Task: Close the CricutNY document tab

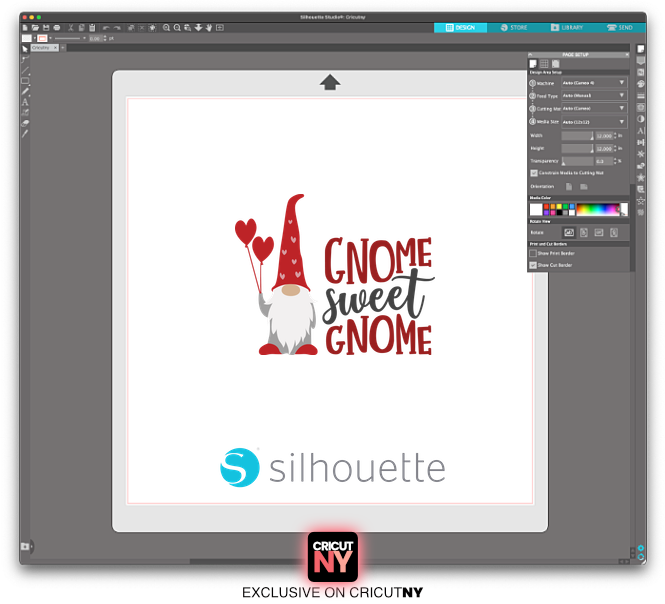Action: point(55,48)
